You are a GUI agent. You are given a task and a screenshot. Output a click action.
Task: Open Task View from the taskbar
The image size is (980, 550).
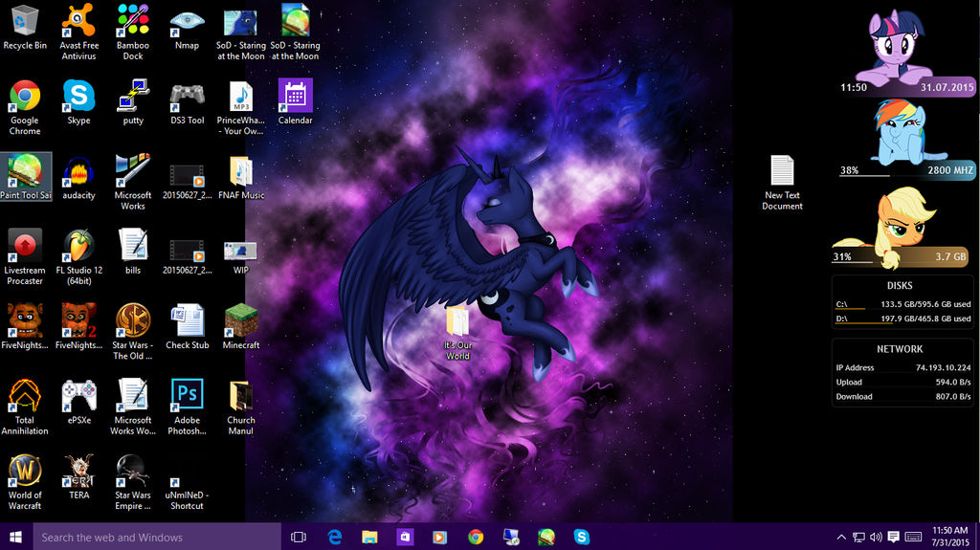(298, 537)
